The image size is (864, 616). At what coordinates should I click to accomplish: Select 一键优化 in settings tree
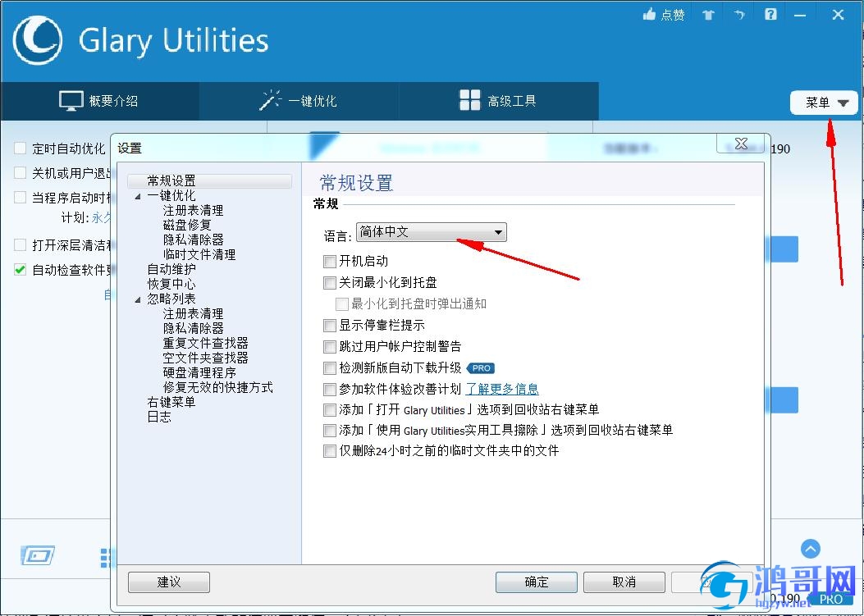coord(171,195)
